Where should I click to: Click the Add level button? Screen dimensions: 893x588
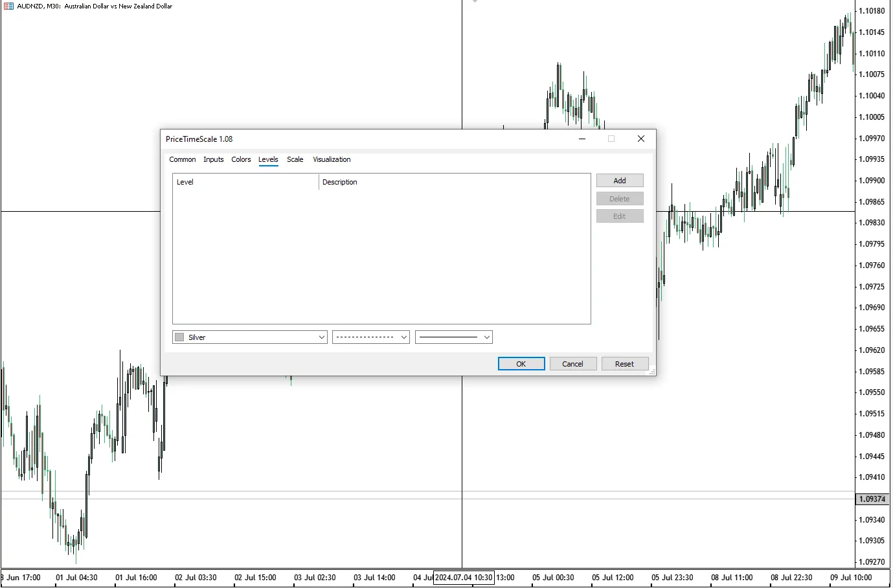pyautogui.click(x=620, y=181)
